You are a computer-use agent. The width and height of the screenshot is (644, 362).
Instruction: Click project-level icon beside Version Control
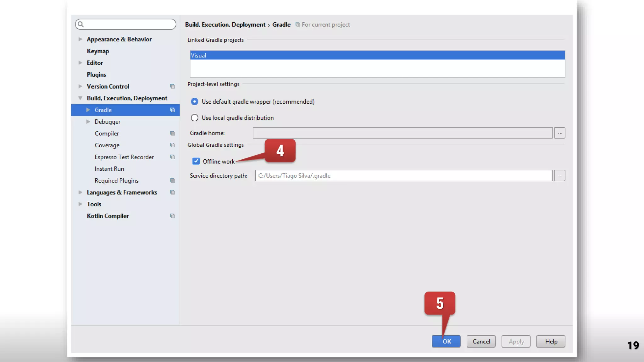(x=172, y=86)
